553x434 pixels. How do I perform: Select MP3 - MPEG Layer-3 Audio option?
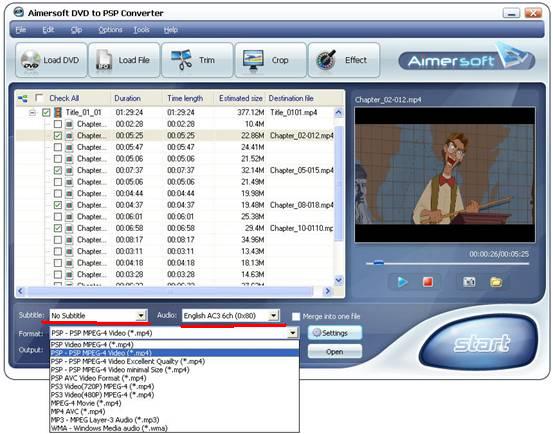[174, 420]
